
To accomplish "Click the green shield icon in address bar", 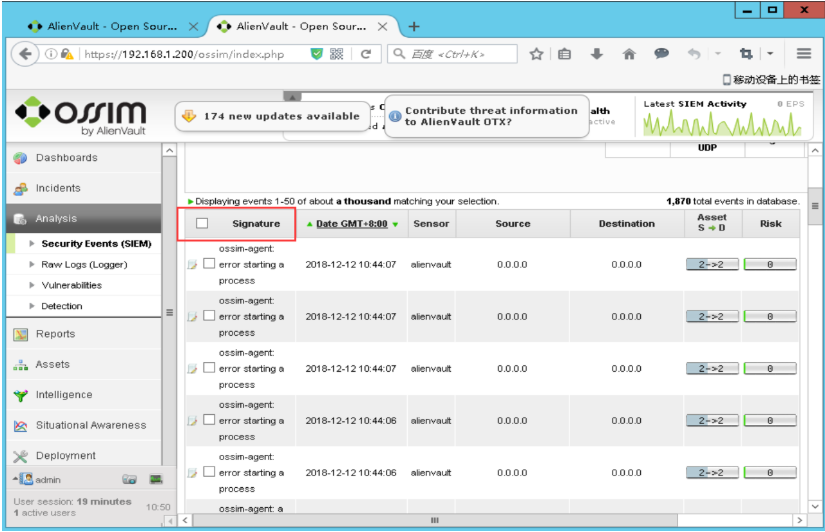I will [x=316, y=54].
